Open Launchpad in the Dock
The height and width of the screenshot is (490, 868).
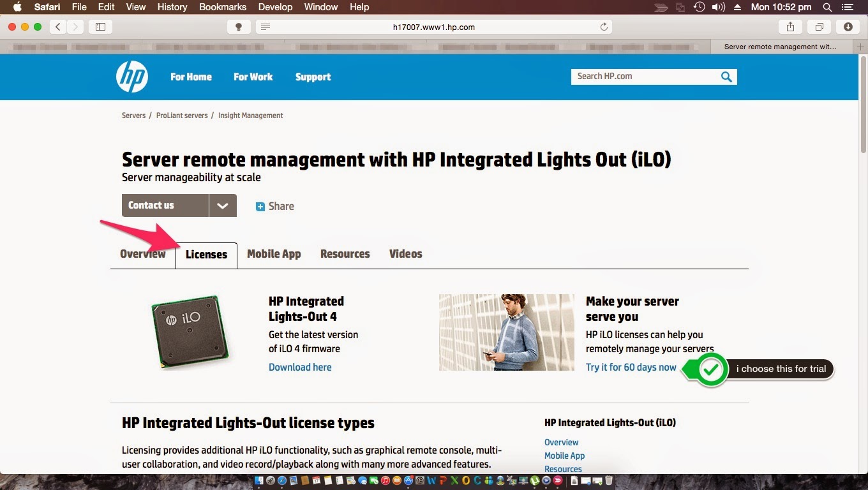[271, 480]
